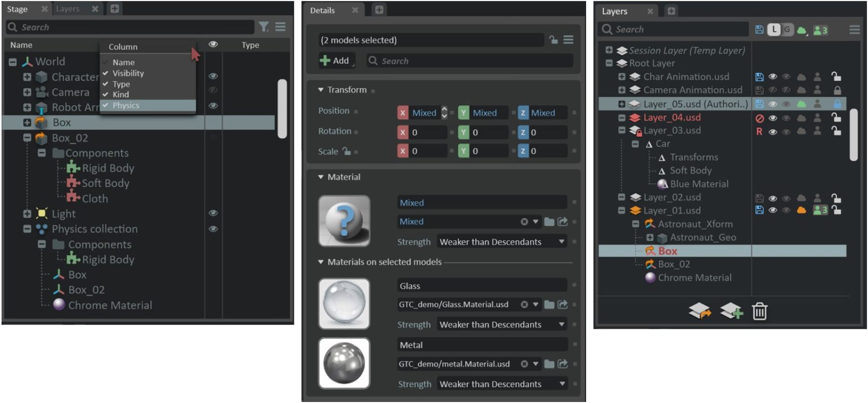Toggle the lock on Char Animation.usd layer
The width and height of the screenshot is (868, 403).
(x=836, y=76)
